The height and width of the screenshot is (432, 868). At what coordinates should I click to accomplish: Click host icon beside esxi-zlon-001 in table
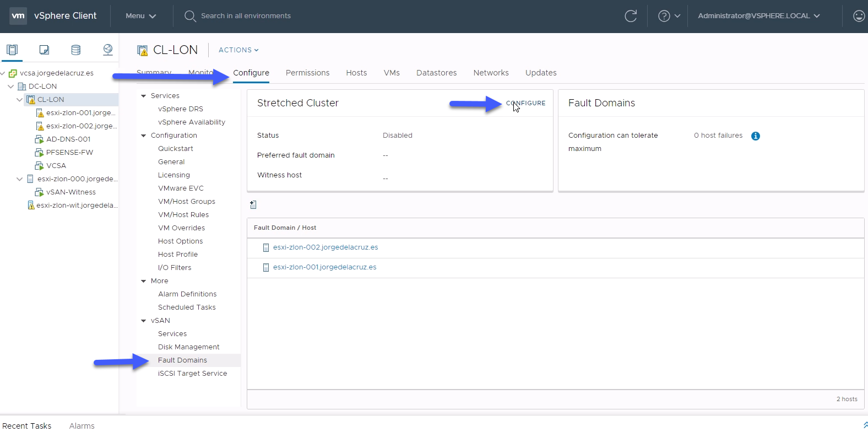(266, 268)
